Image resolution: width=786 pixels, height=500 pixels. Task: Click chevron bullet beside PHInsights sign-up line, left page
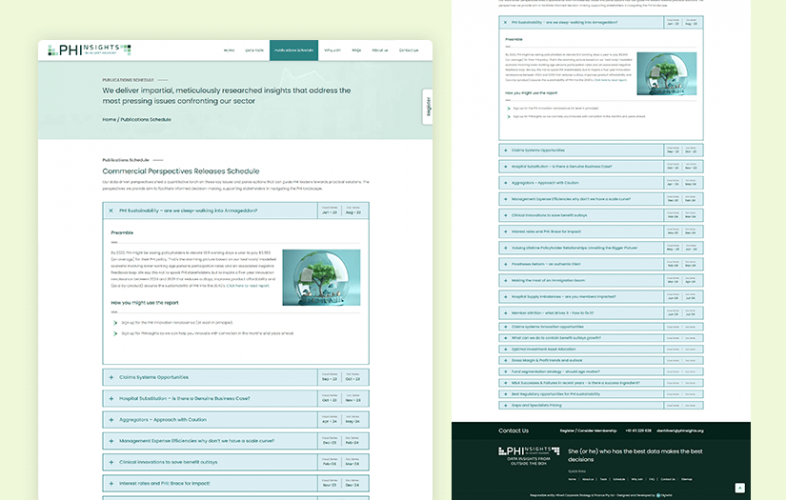pos(115,333)
